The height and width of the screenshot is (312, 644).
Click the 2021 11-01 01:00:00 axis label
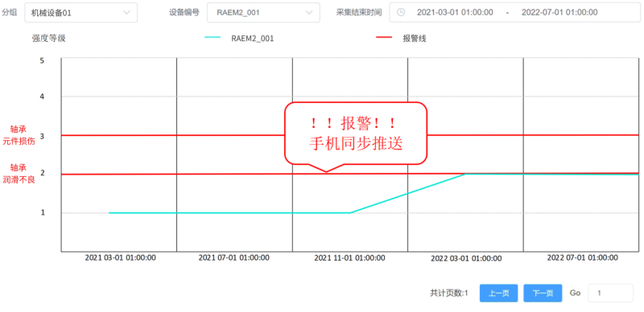pos(349,258)
